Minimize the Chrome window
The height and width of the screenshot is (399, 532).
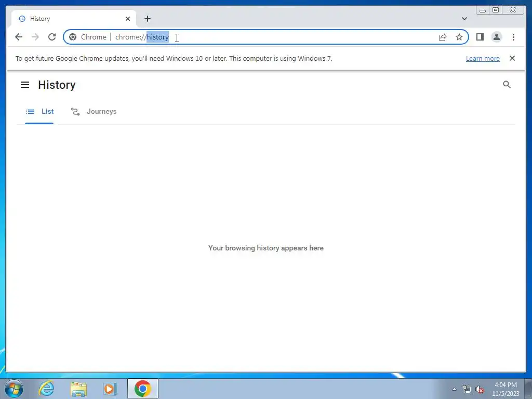coord(483,10)
